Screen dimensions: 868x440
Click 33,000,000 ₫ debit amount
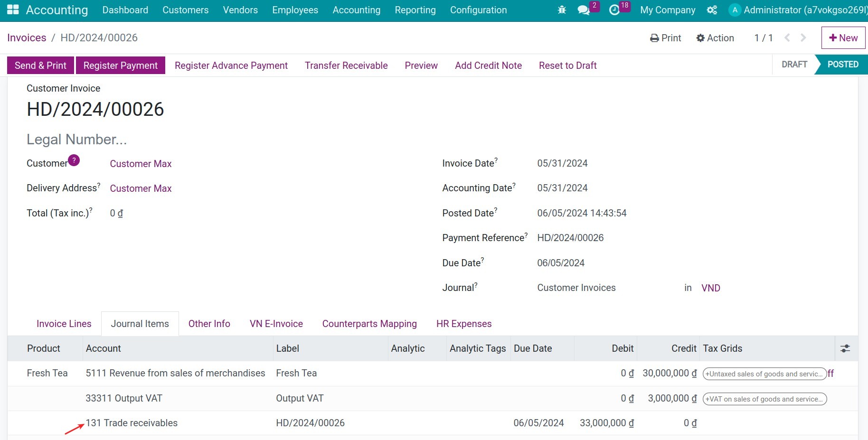(x=606, y=423)
